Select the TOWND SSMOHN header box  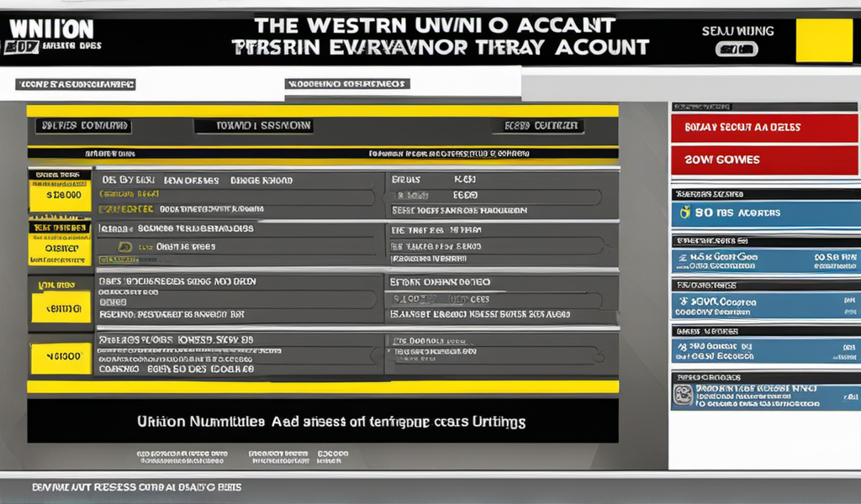(253, 126)
